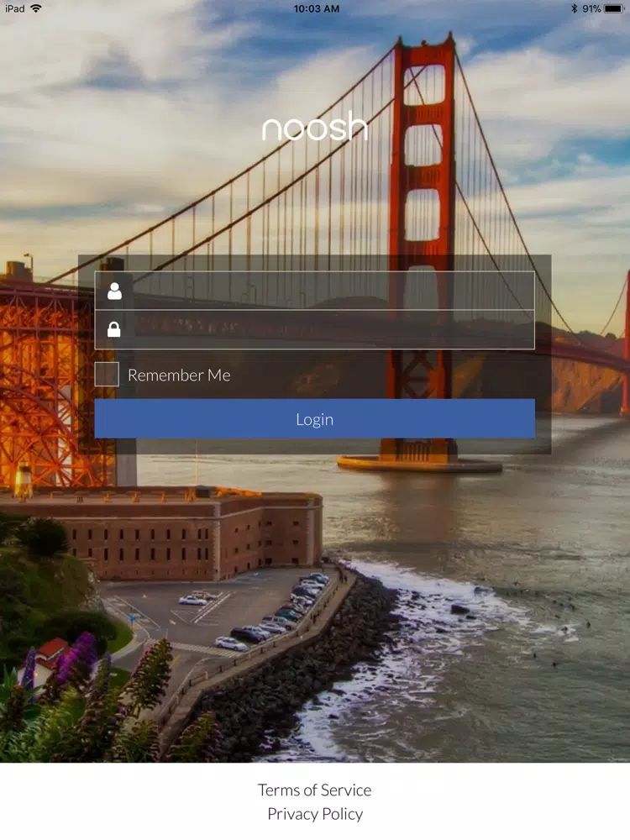Tap the noosh logo
The height and width of the screenshot is (840, 630).
[314, 127]
